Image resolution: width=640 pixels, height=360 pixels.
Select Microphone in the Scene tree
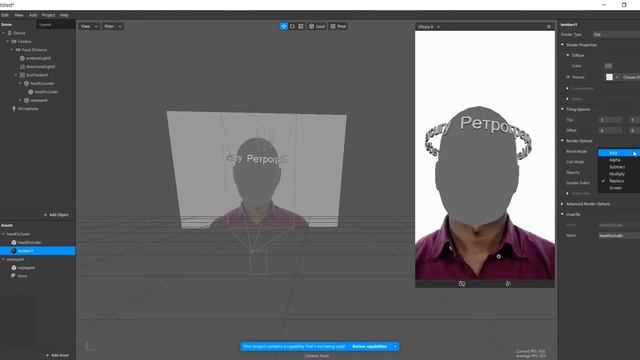pos(28,109)
